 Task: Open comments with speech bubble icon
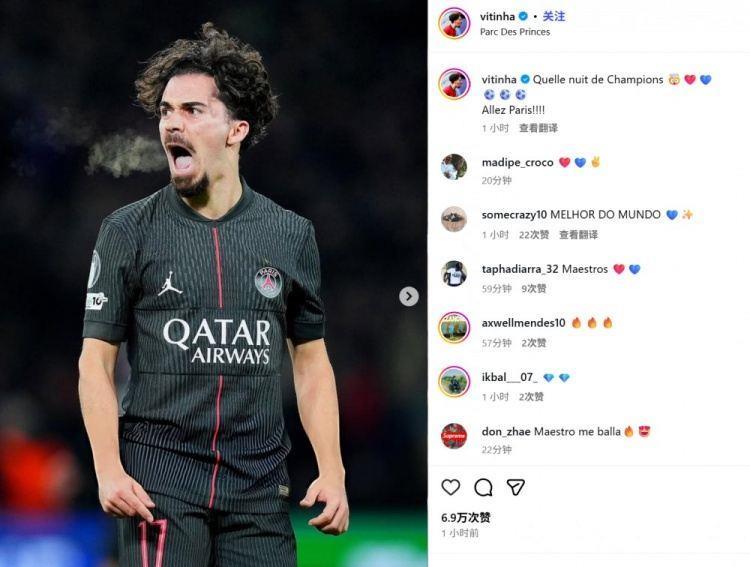tap(483, 487)
